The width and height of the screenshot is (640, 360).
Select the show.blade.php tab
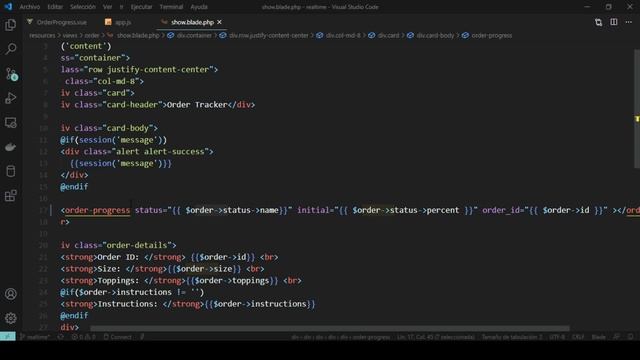pos(192,22)
